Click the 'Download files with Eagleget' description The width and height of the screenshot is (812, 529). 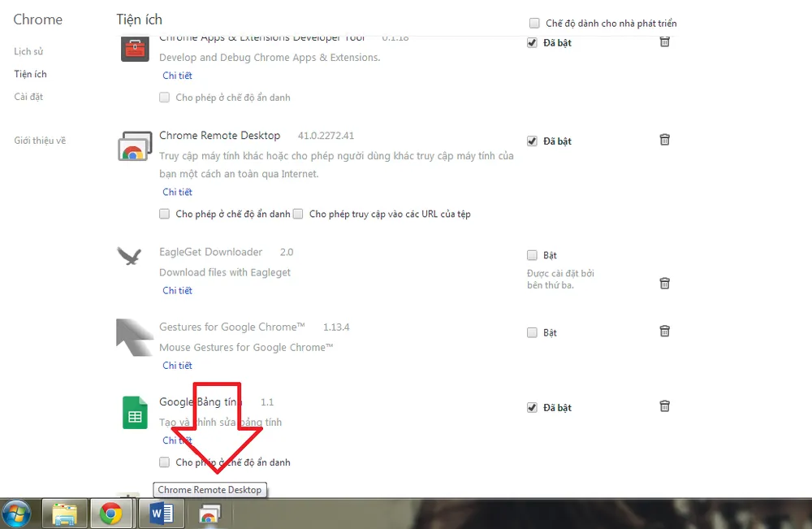pyautogui.click(x=225, y=272)
